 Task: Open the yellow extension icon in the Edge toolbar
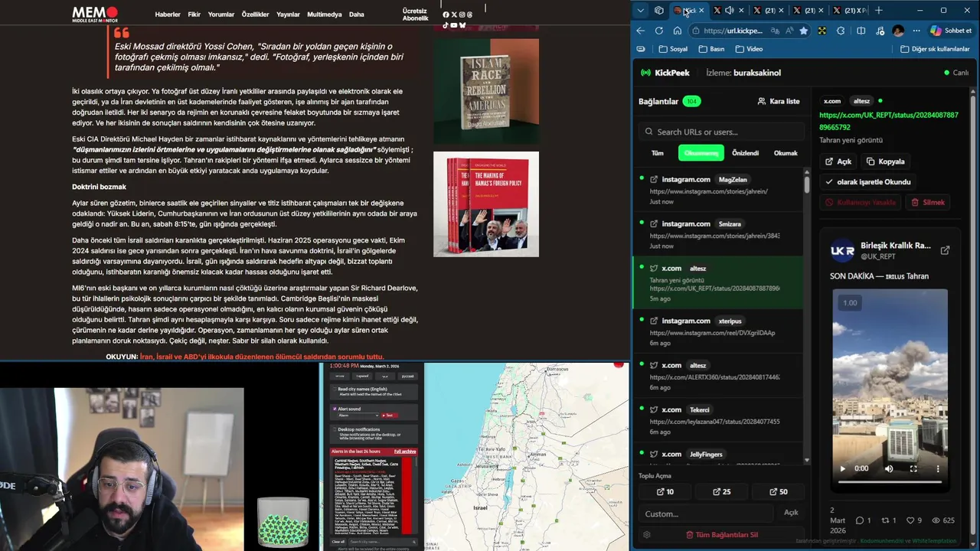tap(822, 31)
